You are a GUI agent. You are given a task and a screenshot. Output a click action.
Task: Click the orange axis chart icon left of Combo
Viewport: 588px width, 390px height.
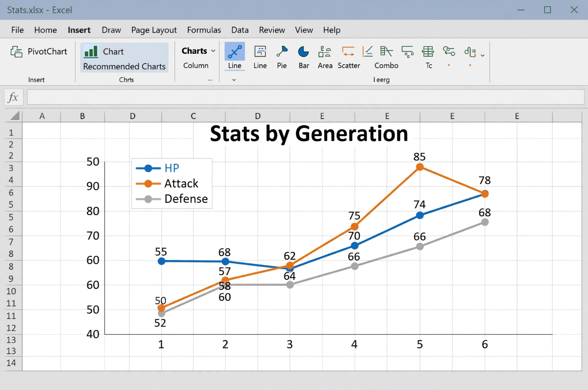(x=367, y=51)
